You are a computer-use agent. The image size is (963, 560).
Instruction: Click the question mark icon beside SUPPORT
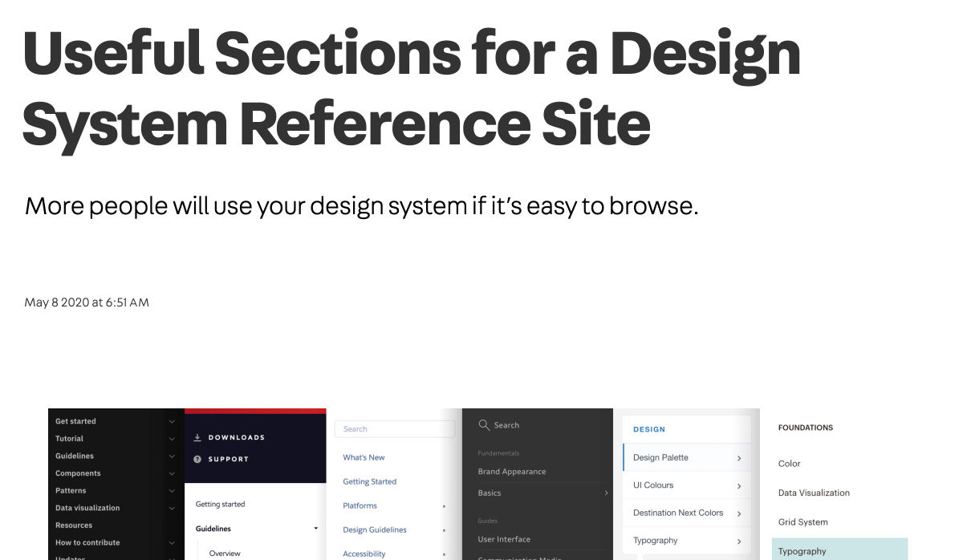pyautogui.click(x=197, y=459)
